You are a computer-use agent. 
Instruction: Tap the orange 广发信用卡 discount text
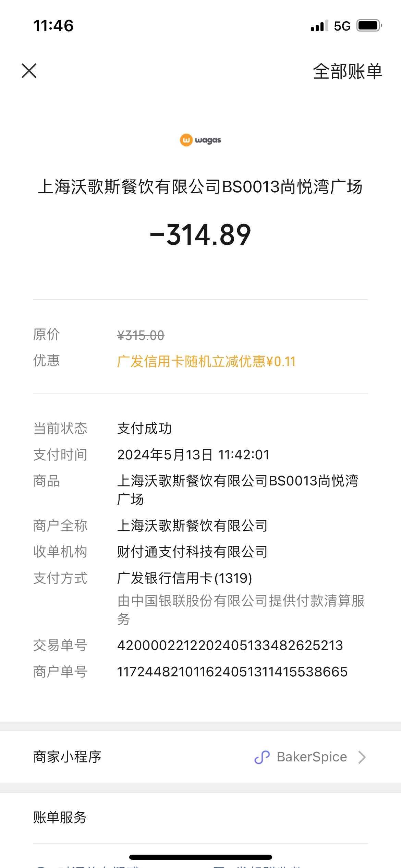click(x=206, y=361)
